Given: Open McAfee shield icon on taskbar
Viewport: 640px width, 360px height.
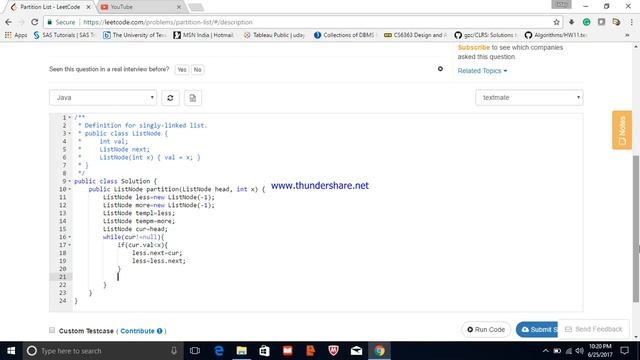Looking at the screenshot, I should click(333, 351).
